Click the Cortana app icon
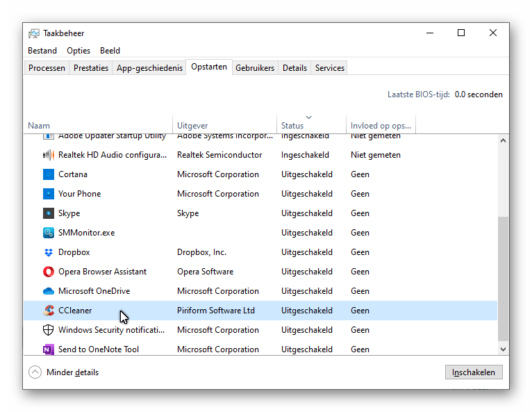This screenshot has width=532, height=412. [x=48, y=174]
